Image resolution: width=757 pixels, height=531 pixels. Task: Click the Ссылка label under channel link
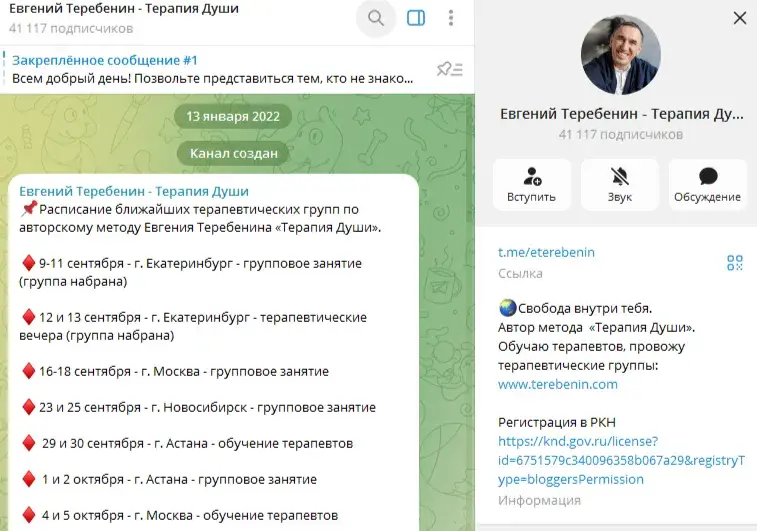(520, 274)
